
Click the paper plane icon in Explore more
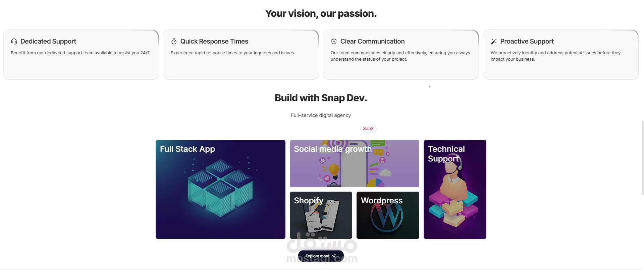pyautogui.click(x=334, y=256)
